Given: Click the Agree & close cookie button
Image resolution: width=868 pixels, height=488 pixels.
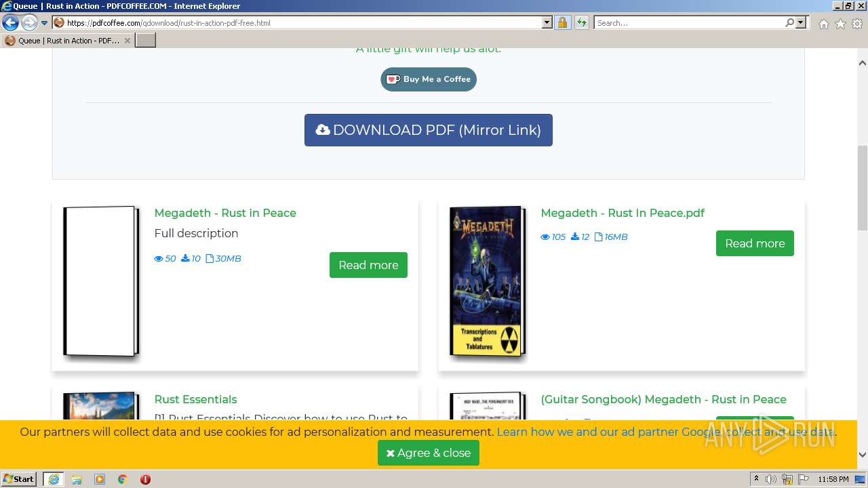Looking at the screenshot, I should coord(429,453).
